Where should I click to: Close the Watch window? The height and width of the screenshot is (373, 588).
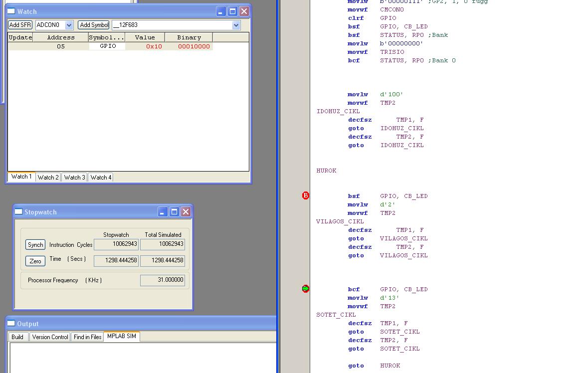pos(244,11)
